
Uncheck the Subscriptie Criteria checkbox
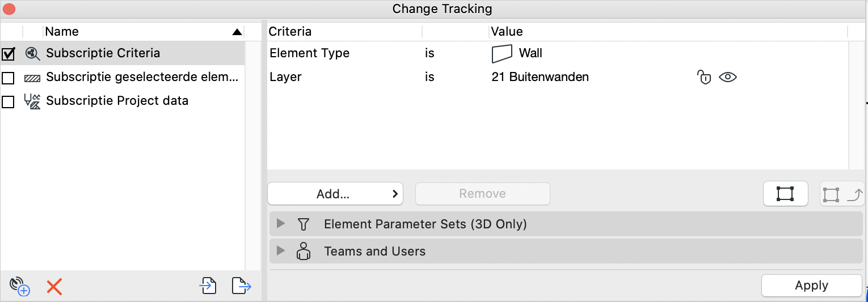coord(8,54)
